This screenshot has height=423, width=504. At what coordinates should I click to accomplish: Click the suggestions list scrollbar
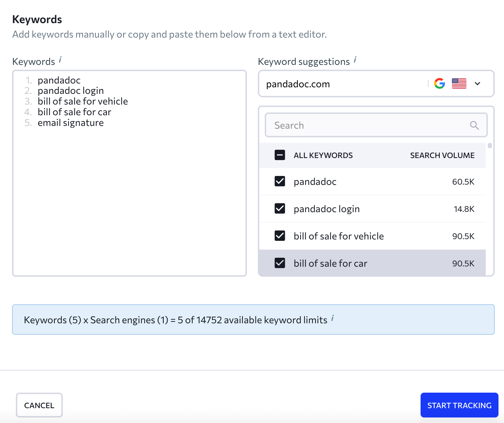pos(490,146)
